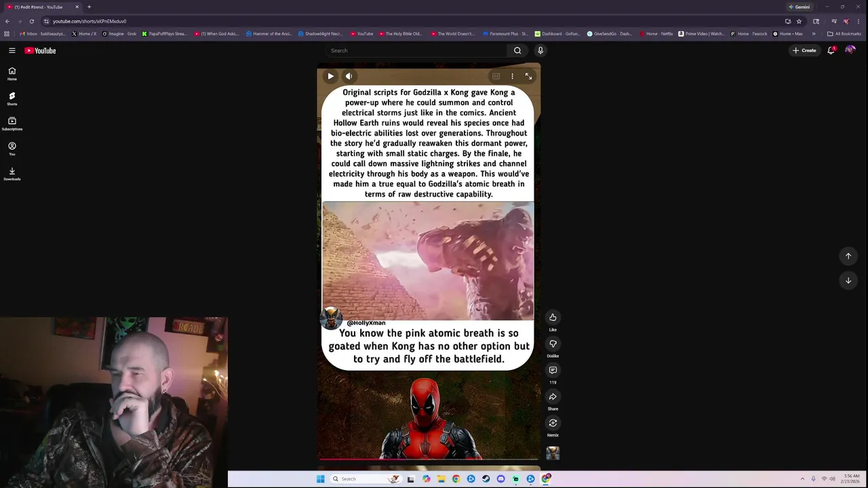
Task: Open Discord from the taskbar
Action: 500,479
